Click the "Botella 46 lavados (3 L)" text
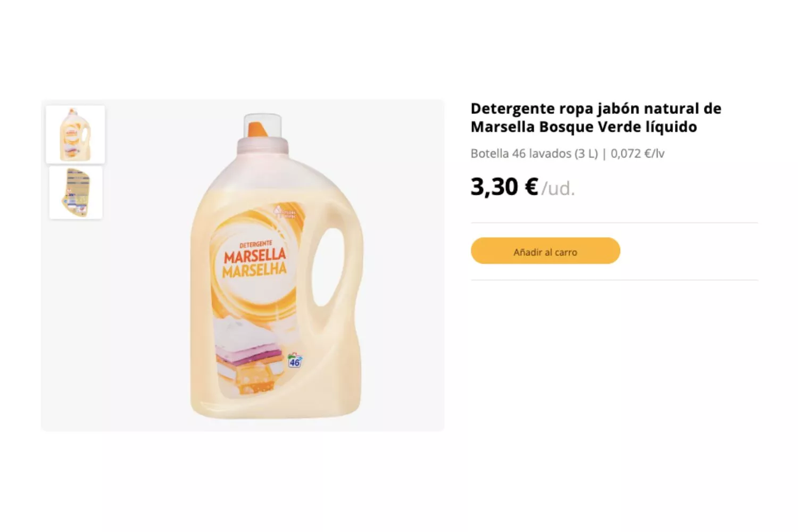The height and width of the screenshot is (532, 798). pos(534,154)
